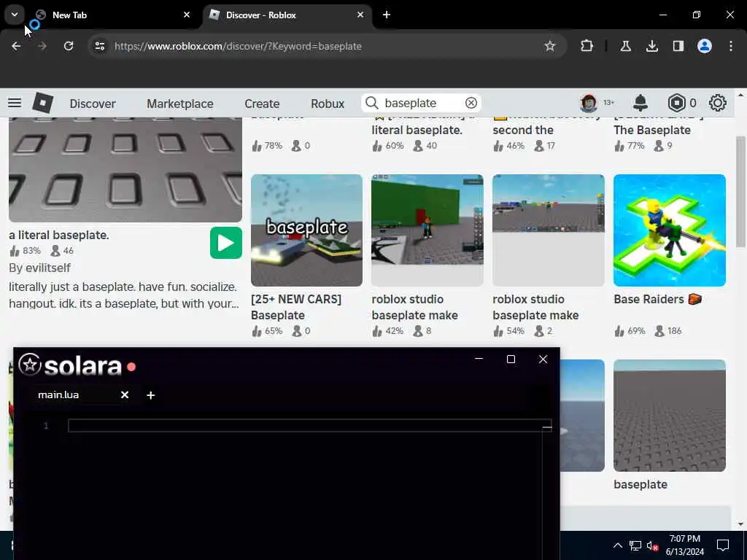
Task: Close main.lua tab in Solara
Action: pyautogui.click(x=125, y=394)
